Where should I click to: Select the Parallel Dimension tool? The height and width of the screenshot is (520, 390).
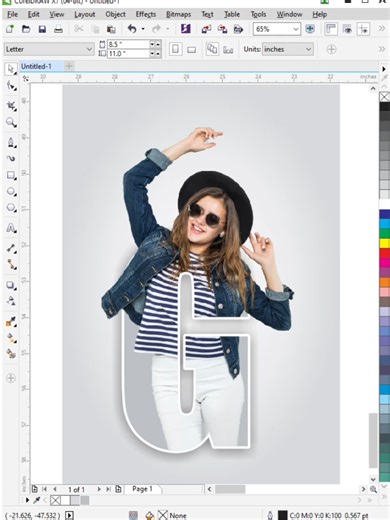[11, 248]
